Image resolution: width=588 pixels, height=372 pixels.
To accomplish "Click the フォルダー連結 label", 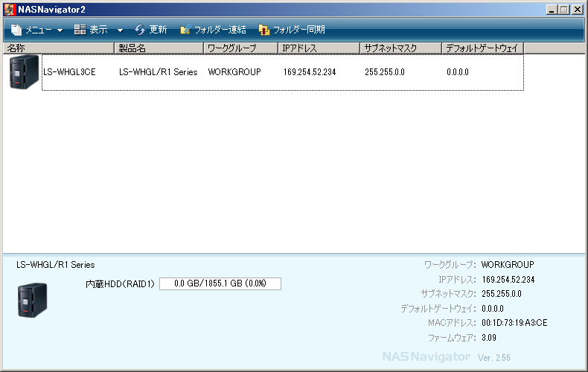I will pos(220,30).
